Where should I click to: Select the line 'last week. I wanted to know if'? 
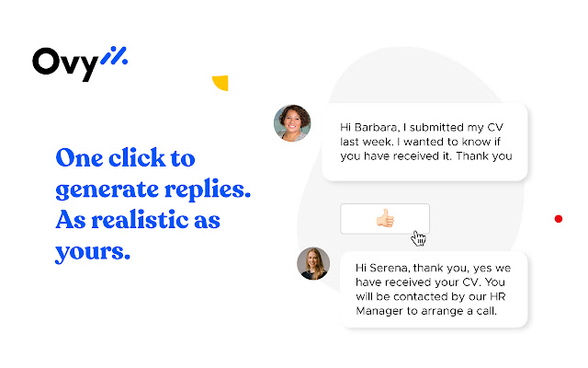tap(421, 142)
